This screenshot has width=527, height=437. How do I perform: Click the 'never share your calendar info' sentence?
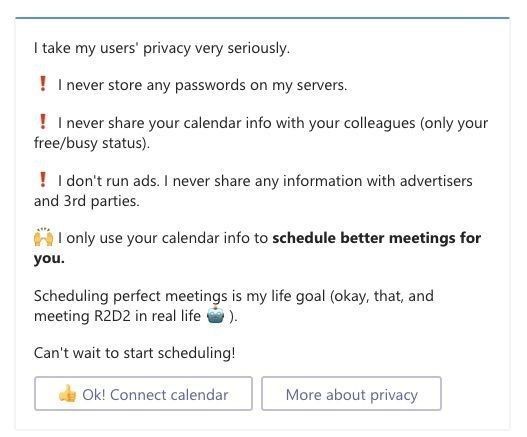click(x=273, y=123)
